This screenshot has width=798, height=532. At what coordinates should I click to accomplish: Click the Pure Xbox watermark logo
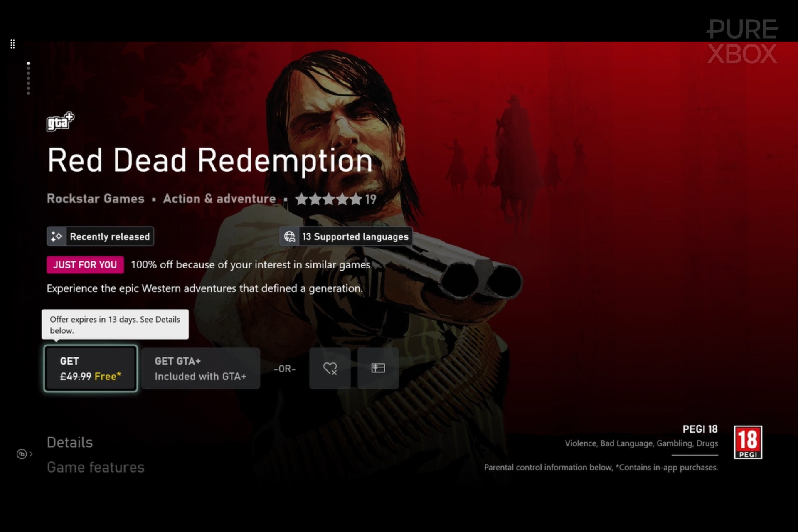pyautogui.click(x=742, y=42)
